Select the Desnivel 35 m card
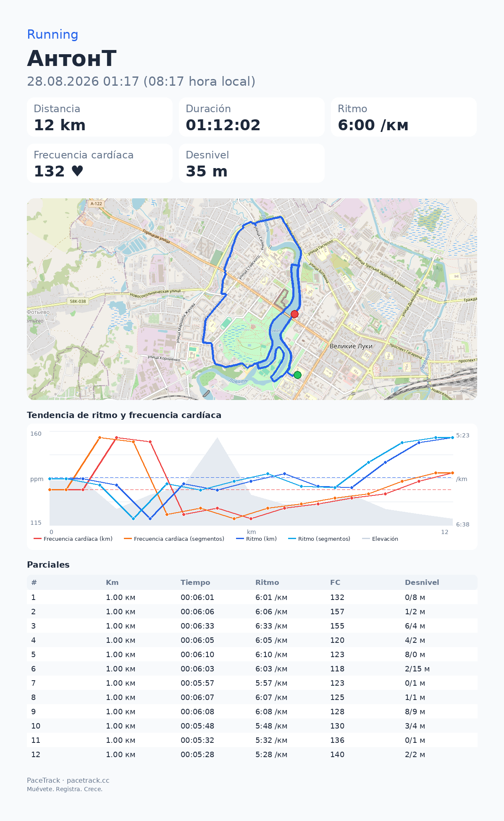This screenshot has height=821, width=504. (252, 163)
